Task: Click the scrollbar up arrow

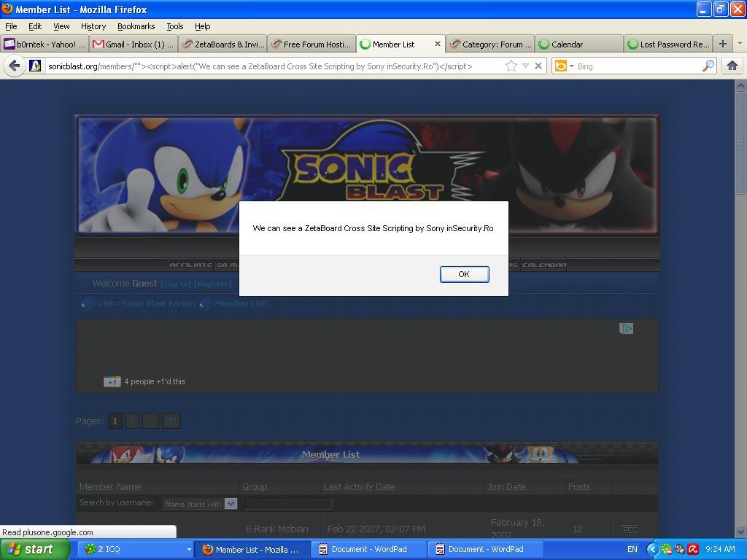Action: pyautogui.click(x=741, y=86)
